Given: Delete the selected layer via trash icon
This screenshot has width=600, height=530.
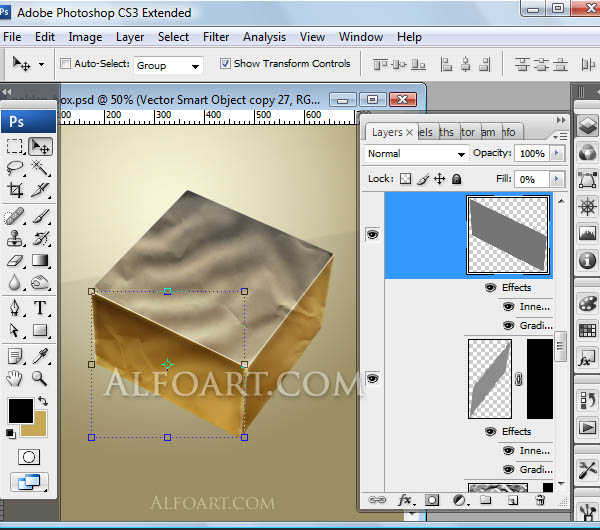Looking at the screenshot, I should click(x=540, y=500).
